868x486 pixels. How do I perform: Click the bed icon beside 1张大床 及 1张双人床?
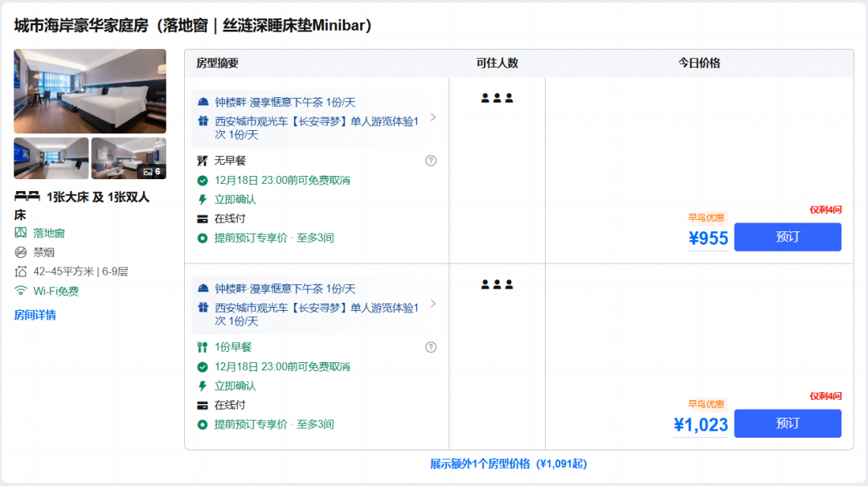[x=27, y=197]
